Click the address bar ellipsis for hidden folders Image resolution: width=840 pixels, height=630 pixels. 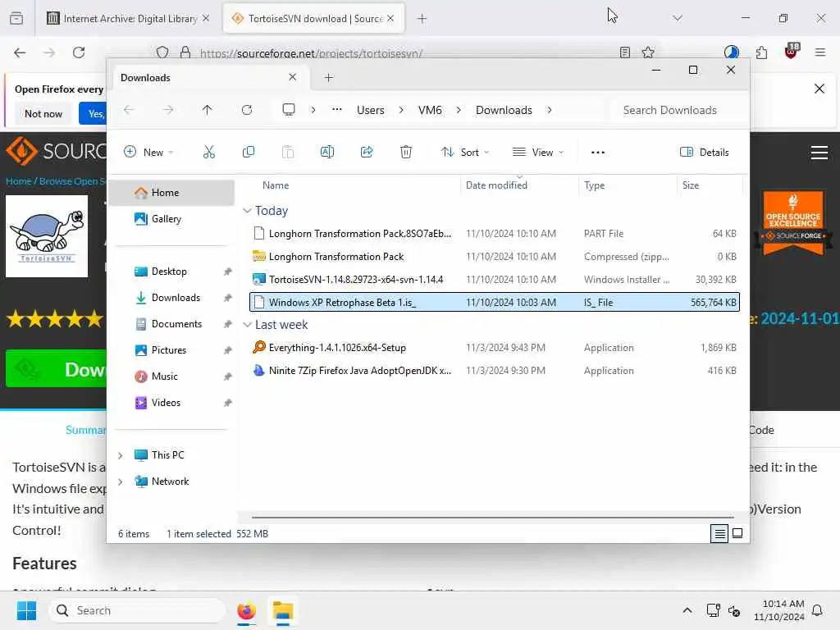tap(337, 110)
